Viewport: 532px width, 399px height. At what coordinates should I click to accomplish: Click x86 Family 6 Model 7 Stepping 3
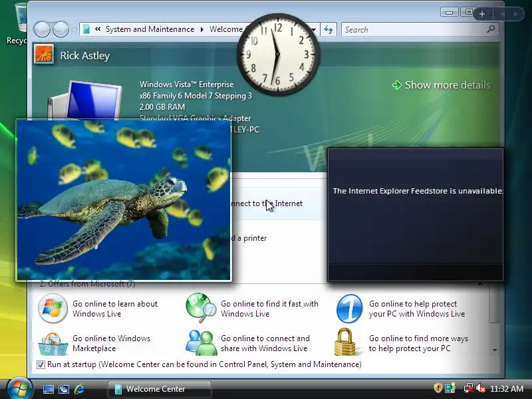[196, 96]
